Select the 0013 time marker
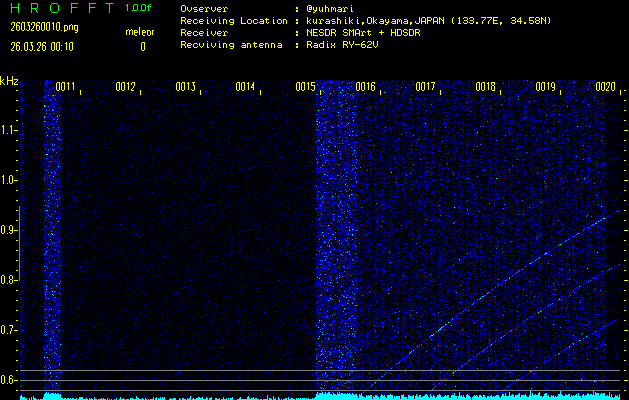Screen dimensions: 629x400 [186, 87]
